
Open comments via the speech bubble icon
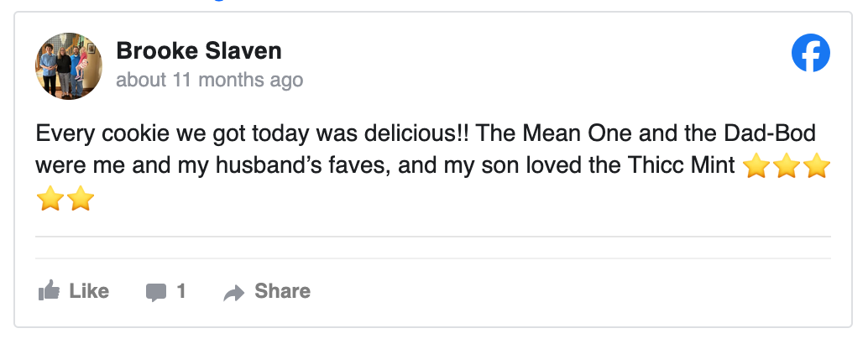coord(156,292)
